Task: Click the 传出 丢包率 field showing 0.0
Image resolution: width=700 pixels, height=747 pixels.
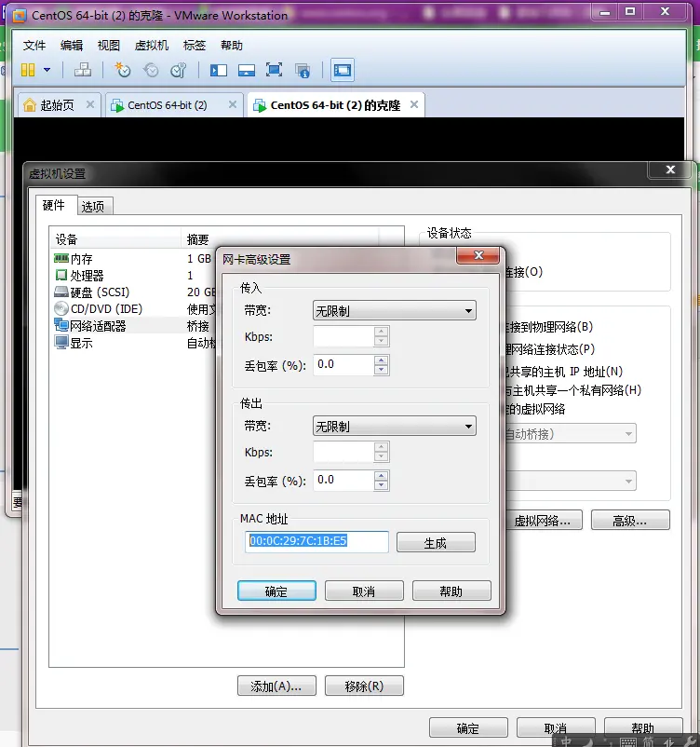Action: (343, 481)
